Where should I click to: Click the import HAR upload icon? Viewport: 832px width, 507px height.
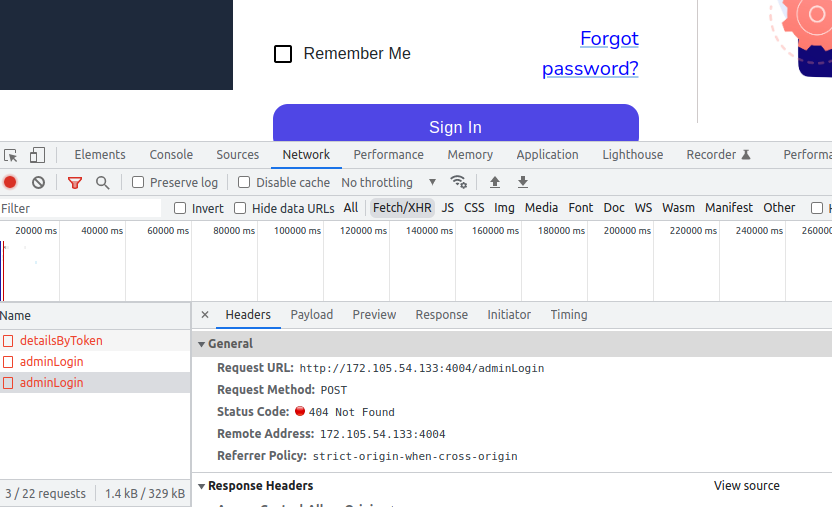coord(494,182)
